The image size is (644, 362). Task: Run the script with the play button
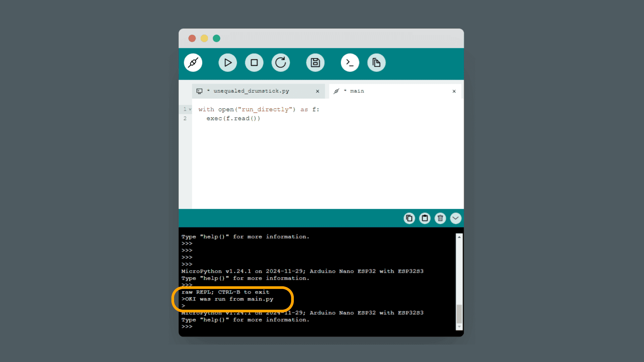click(228, 63)
